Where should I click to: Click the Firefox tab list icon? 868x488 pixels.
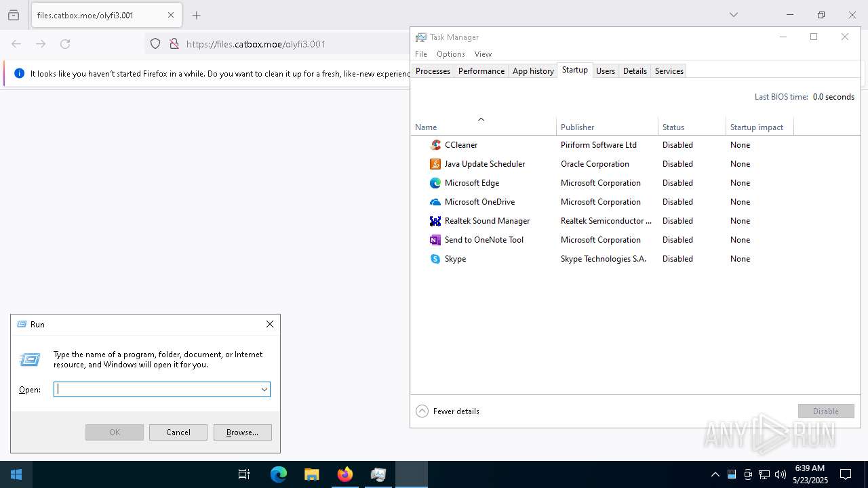tap(14, 15)
